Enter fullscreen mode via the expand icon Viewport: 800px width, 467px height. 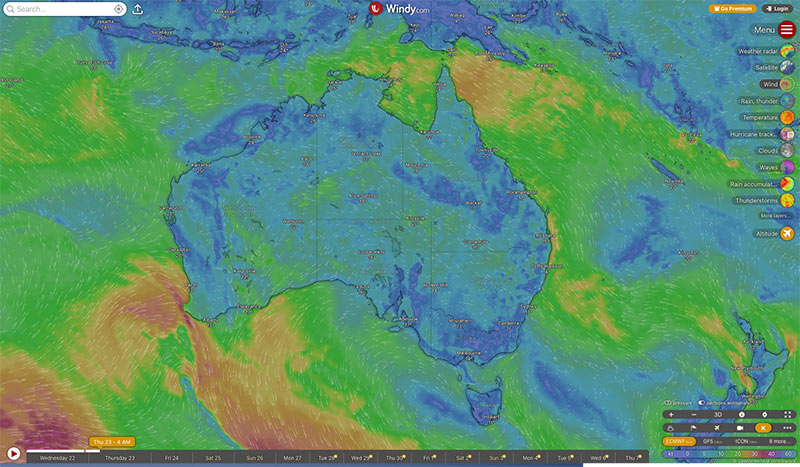[x=787, y=414]
